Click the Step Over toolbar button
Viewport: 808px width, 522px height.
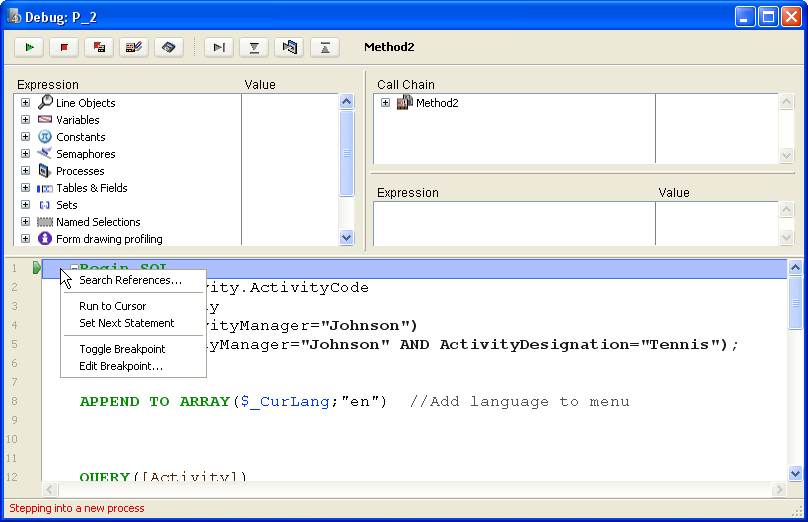(220, 47)
